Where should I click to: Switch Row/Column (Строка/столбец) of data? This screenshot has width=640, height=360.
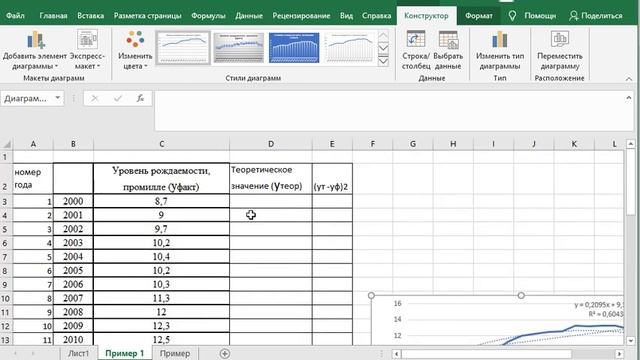coord(416,50)
